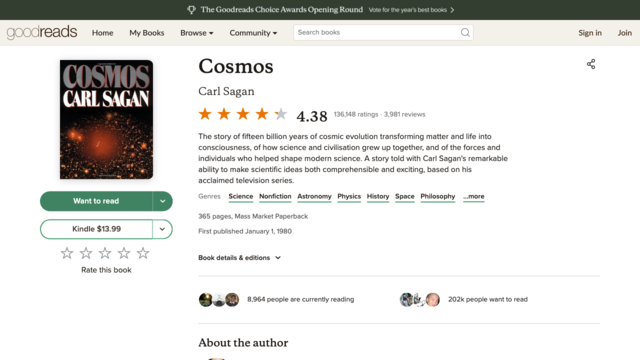640x360 pixels.
Task: Click the Cosmos book cover thumbnail
Action: pyautogui.click(x=107, y=120)
